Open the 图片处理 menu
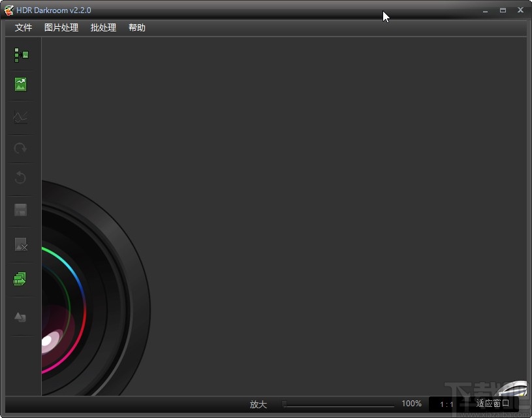The height and width of the screenshot is (418, 532). point(61,27)
